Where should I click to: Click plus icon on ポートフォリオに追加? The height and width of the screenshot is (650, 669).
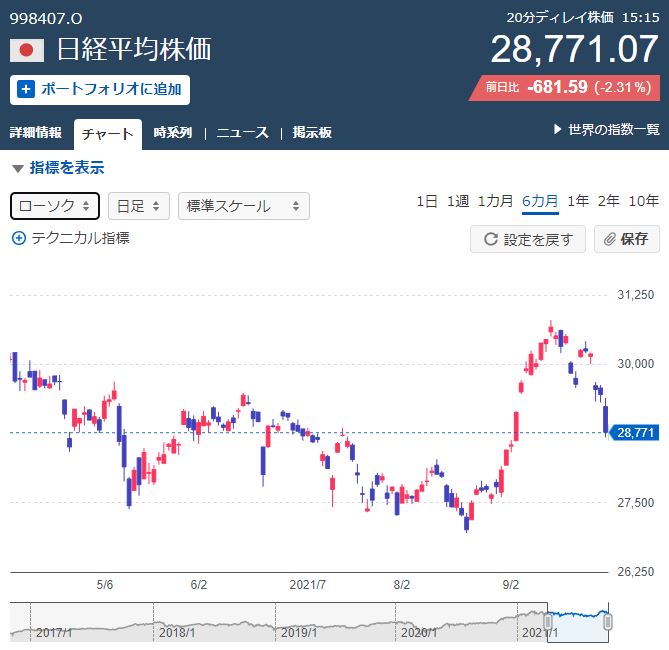(x=26, y=89)
